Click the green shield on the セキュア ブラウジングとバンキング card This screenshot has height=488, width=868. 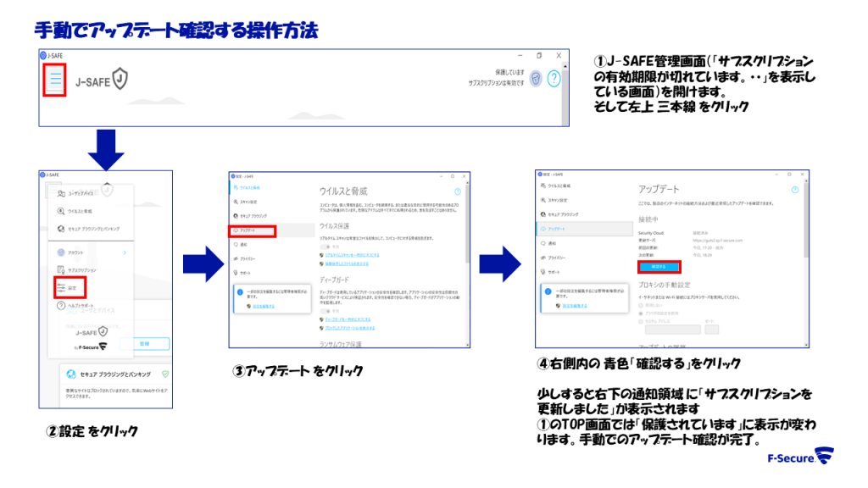click(165, 374)
